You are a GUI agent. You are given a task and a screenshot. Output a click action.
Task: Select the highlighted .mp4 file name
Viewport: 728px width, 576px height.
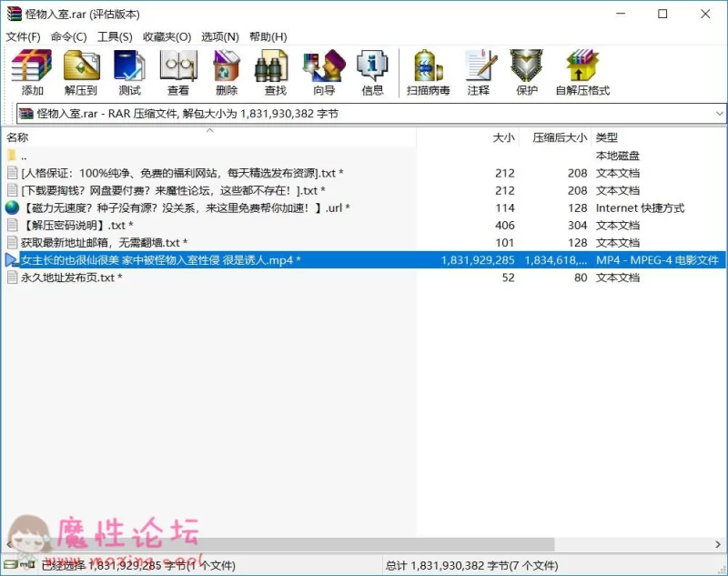tap(161, 260)
